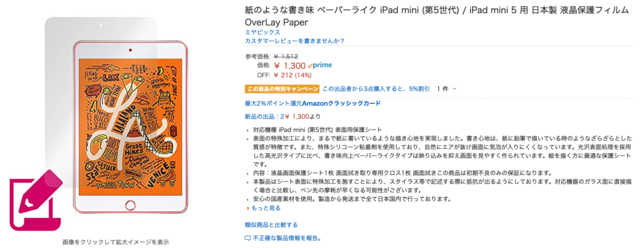Image resolution: width=644 pixels, height=248 pixels.
Task: Click the red ¥ 1,300 price
Action: point(289,65)
